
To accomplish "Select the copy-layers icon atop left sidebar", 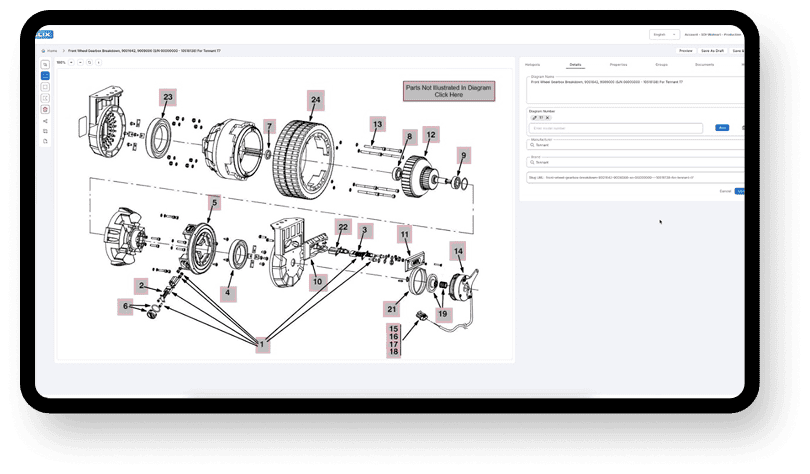I will click(x=45, y=65).
